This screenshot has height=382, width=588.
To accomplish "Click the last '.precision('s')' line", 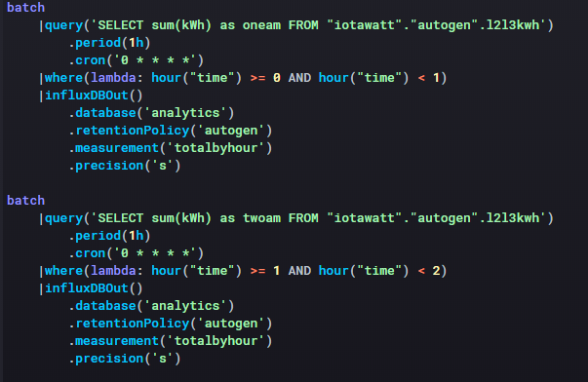I will (x=125, y=360).
